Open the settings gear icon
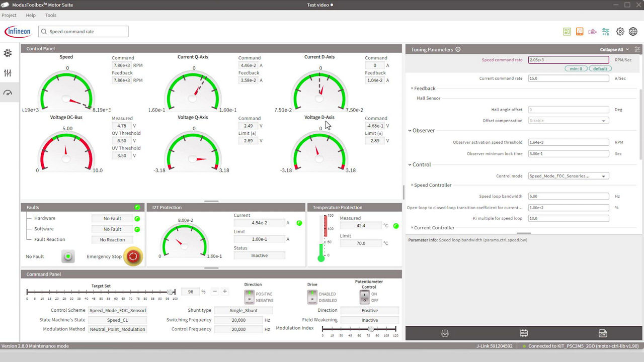 [x=620, y=32]
